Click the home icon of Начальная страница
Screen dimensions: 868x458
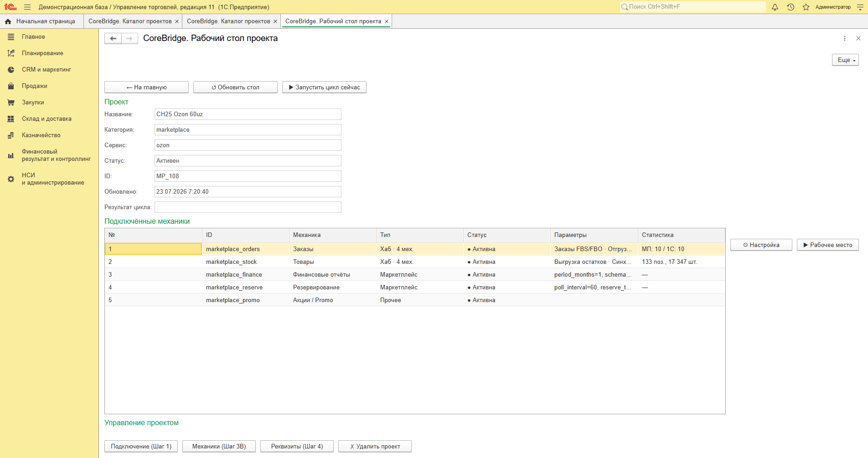(x=8, y=21)
